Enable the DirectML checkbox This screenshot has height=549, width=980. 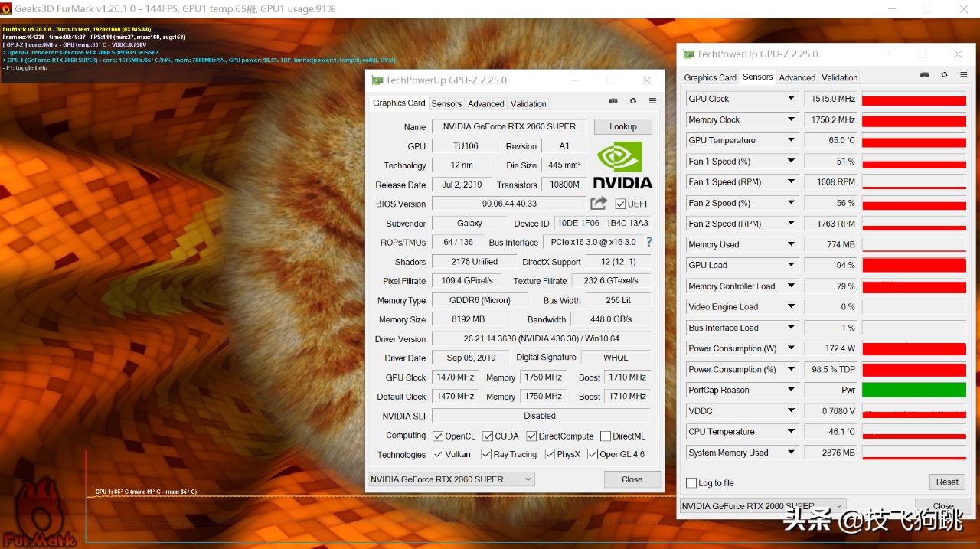[x=606, y=436]
